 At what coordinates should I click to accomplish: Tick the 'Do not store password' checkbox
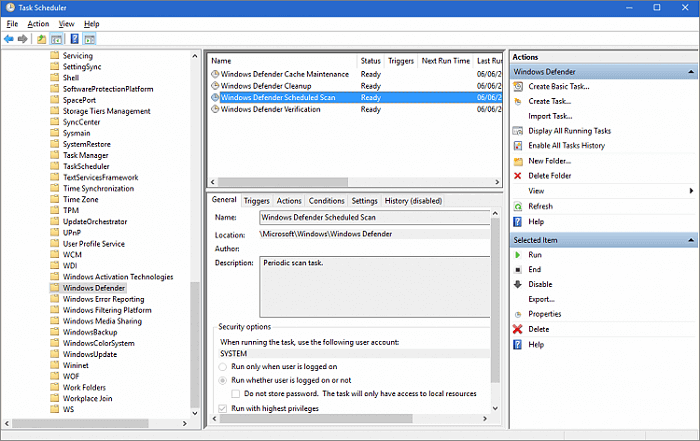[236, 394]
